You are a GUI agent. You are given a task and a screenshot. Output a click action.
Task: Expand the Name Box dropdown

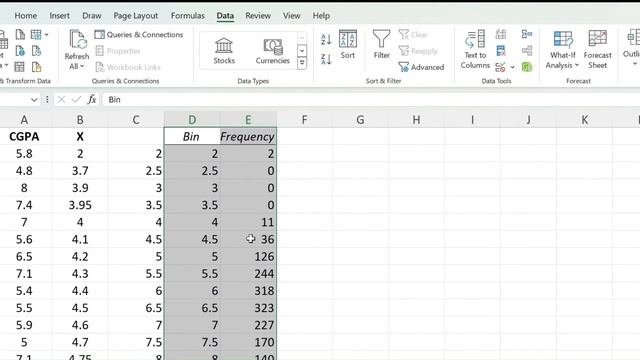34,100
